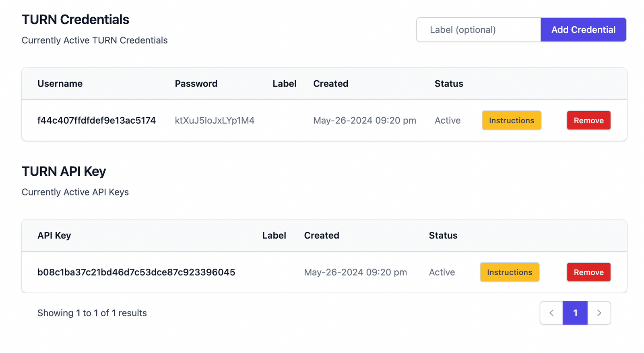Focus the Label (optional) input field
644x353 pixels.
point(479,29)
